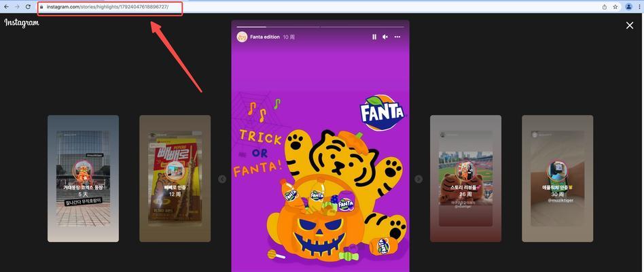The image size is (644, 272).
Task: Go to the previous story with left arrow
Action: coord(222,179)
